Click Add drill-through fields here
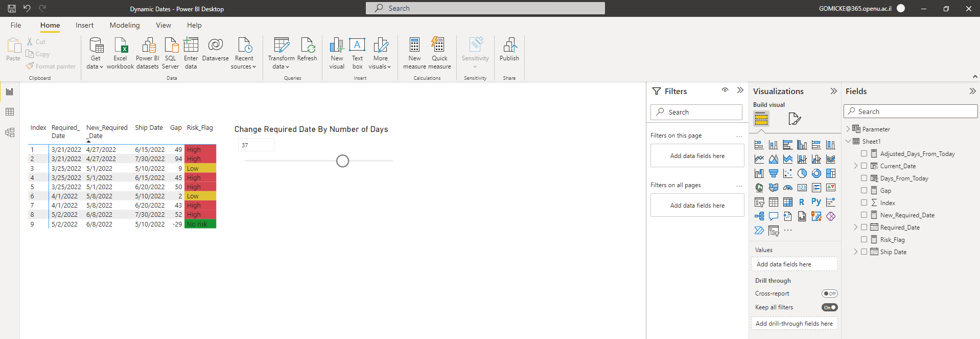This screenshot has width=980, height=339. click(795, 324)
